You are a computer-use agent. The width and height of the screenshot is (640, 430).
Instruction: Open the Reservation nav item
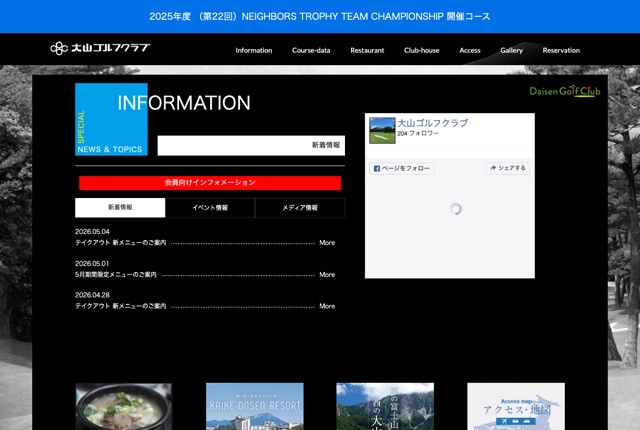tap(561, 50)
